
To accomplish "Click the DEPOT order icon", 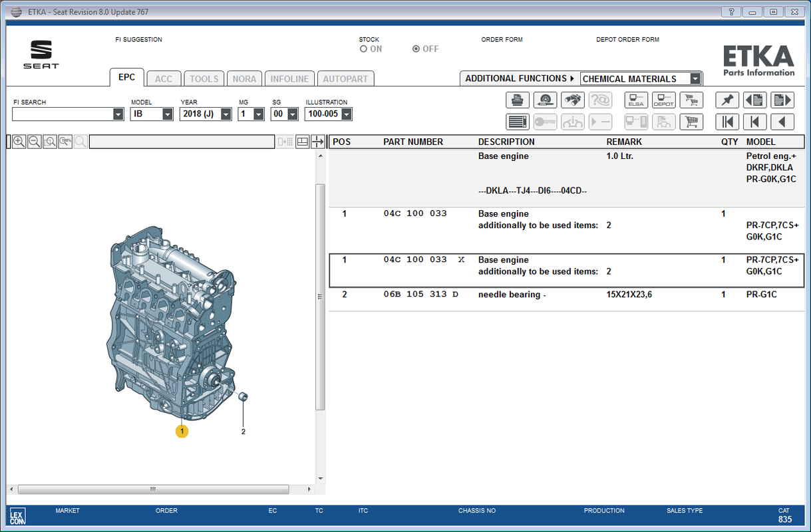I will [x=664, y=100].
